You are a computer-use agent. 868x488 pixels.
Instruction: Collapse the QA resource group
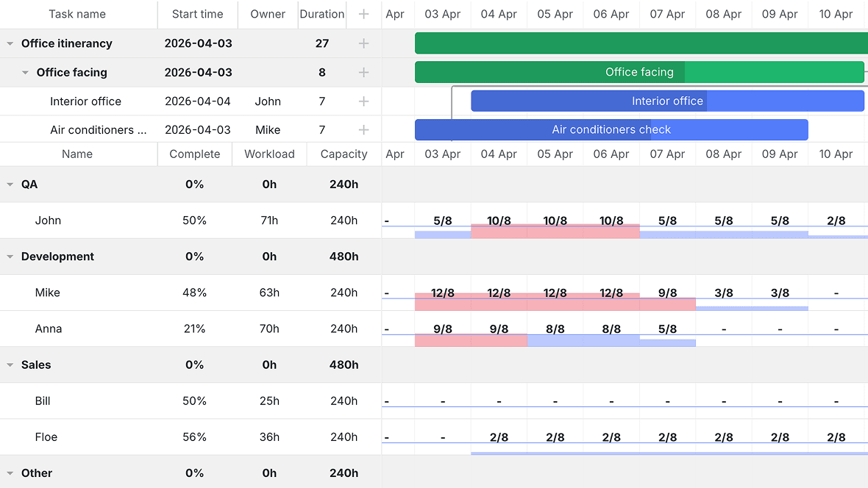click(x=10, y=184)
